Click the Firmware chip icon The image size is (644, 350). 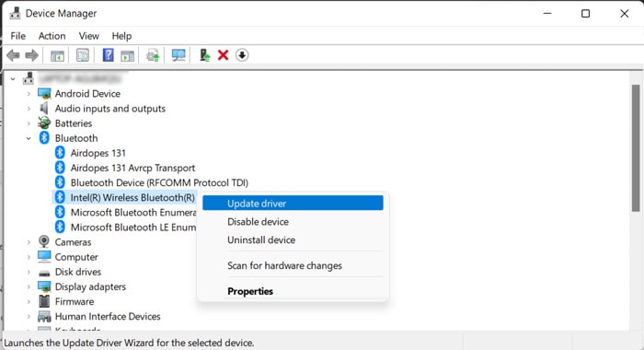44,301
